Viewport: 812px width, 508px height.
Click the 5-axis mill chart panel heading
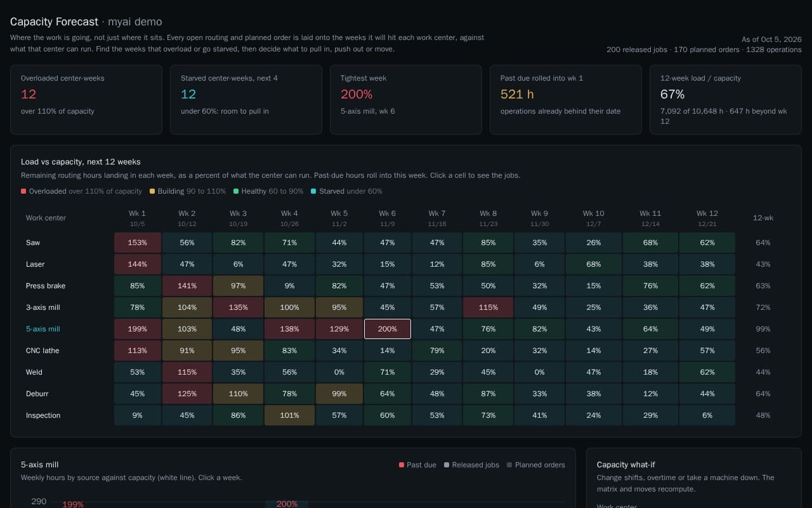tap(39, 465)
